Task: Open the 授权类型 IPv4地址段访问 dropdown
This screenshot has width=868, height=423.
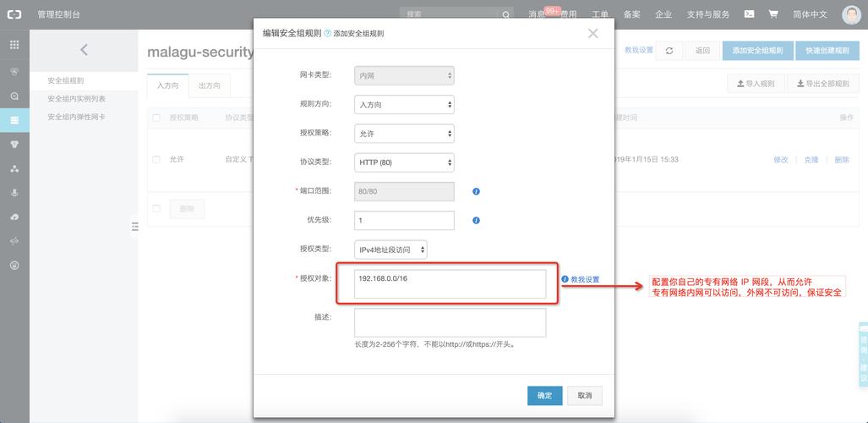Action: pos(390,250)
